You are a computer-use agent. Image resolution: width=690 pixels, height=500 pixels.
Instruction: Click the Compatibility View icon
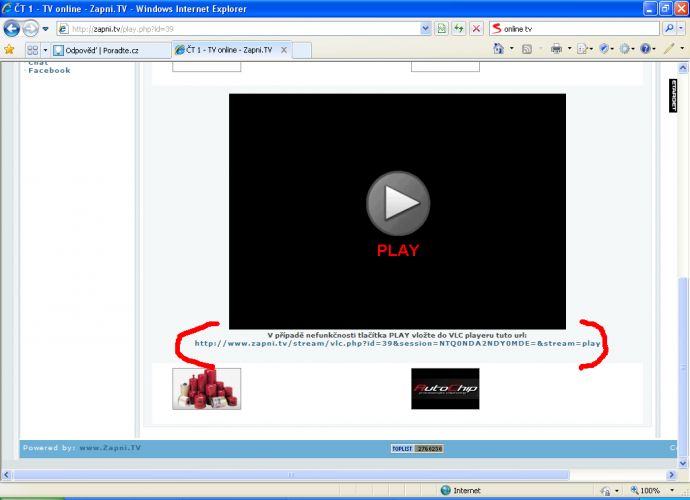coord(441,29)
